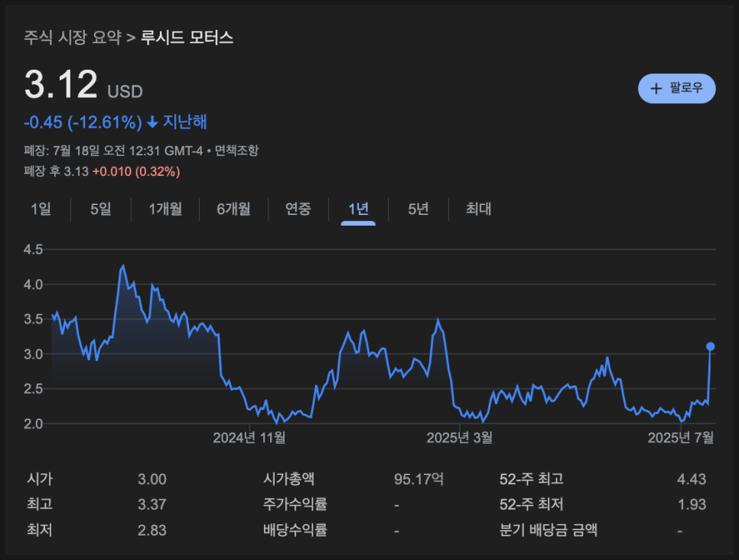Click the 52-주 최저 label
This screenshot has width=739, height=560.
[532, 504]
